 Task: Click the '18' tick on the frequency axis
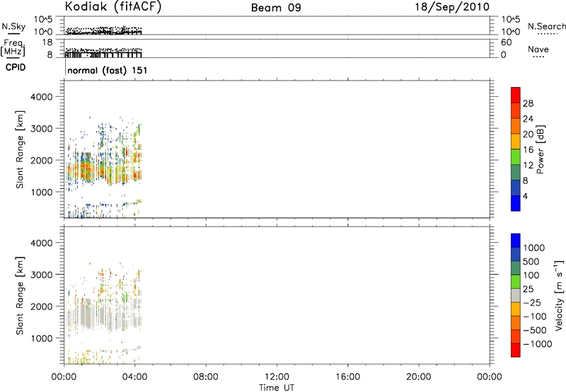coord(47,42)
